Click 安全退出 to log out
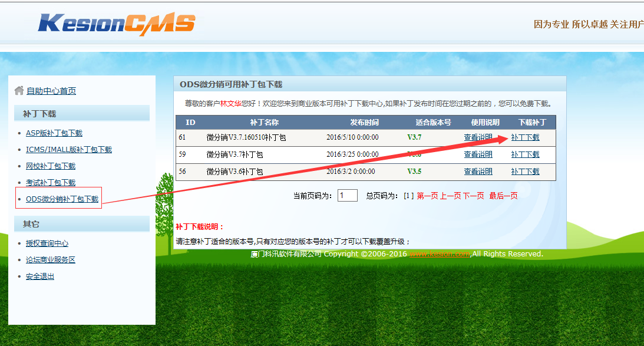This screenshot has width=644, height=346. (39, 275)
